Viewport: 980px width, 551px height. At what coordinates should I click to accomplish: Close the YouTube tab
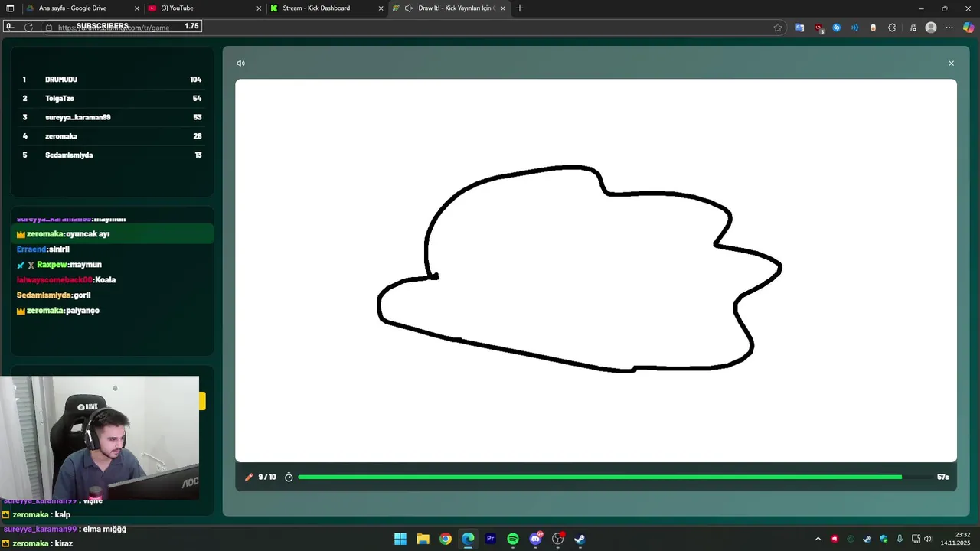[x=260, y=8]
